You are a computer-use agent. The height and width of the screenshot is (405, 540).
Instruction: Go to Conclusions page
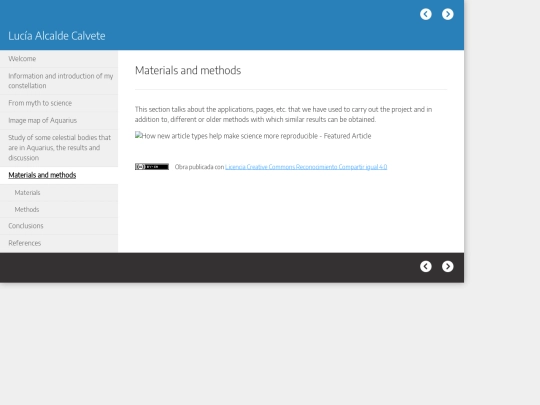pos(59,226)
